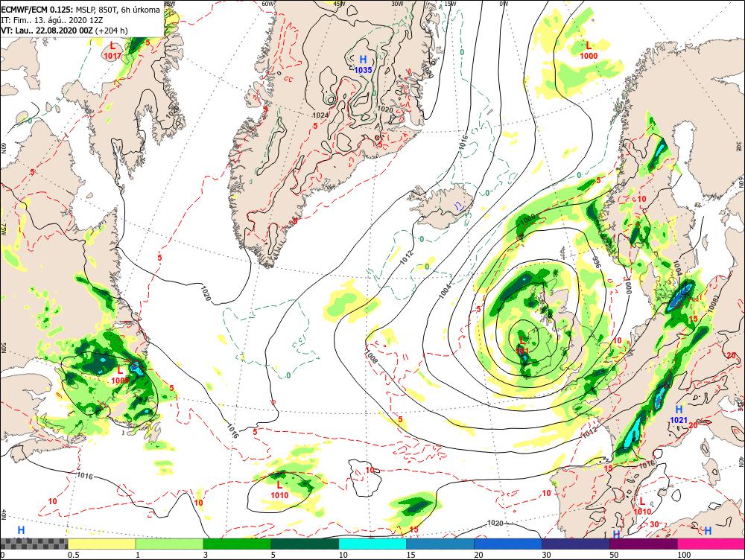Click the H 1021 high over central Europe
The image size is (745, 560).
point(679,415)
